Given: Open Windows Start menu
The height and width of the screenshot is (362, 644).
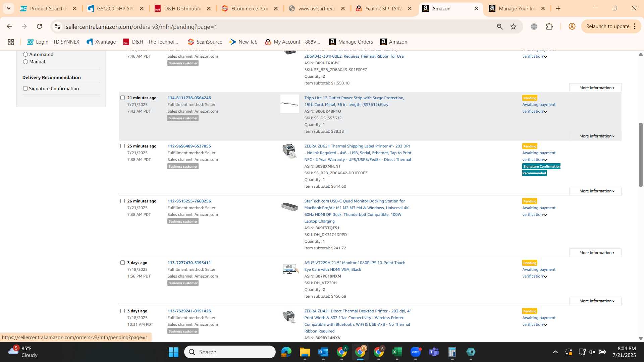Looking at the screenshot, I should pos(173,352).
